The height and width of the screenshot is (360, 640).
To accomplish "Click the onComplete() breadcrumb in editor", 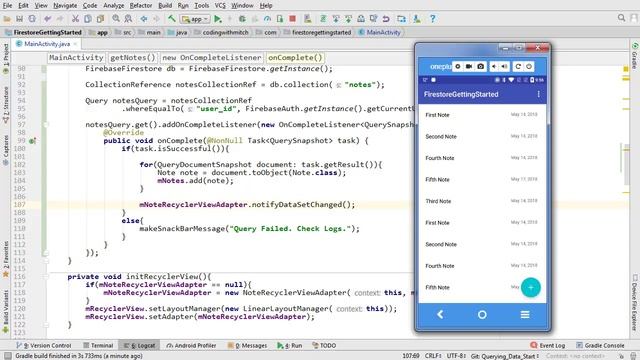I will pos(295,58).
